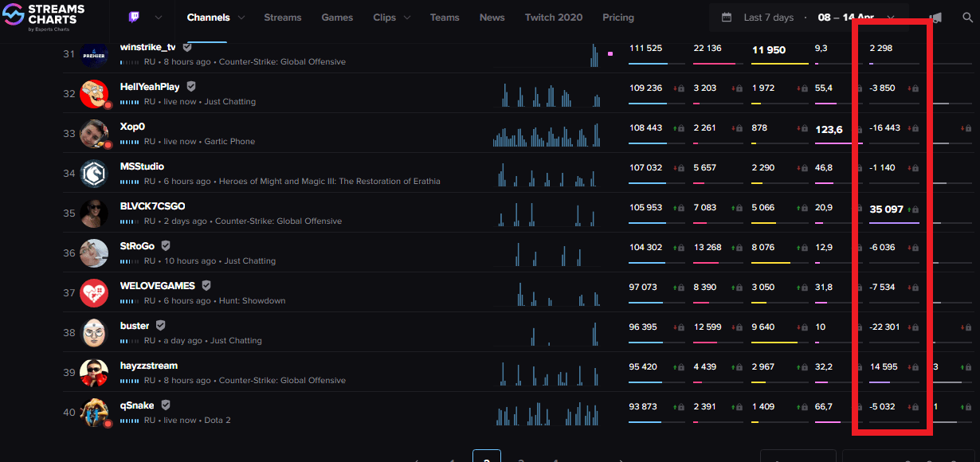Open HellYeahPlay channel page
980x462 pixels.
coord(150,87)
